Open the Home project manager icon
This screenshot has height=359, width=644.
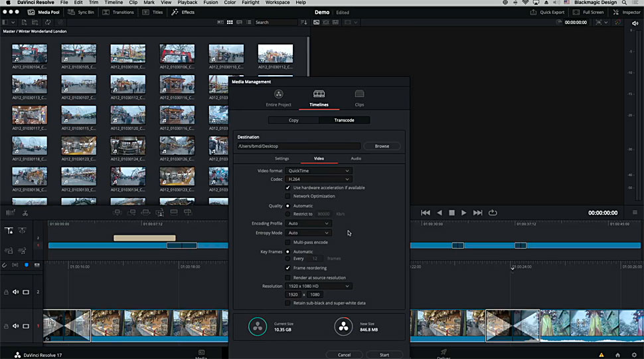pos(617,355)
